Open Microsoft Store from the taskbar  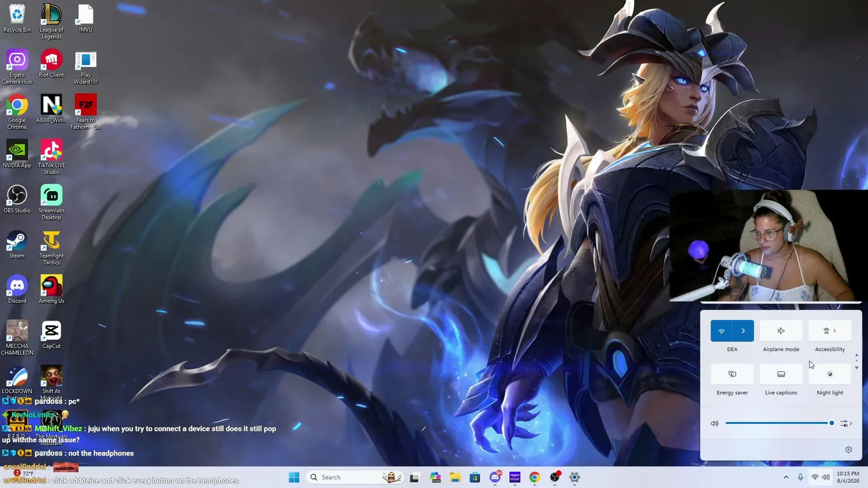tap(475, 477)
